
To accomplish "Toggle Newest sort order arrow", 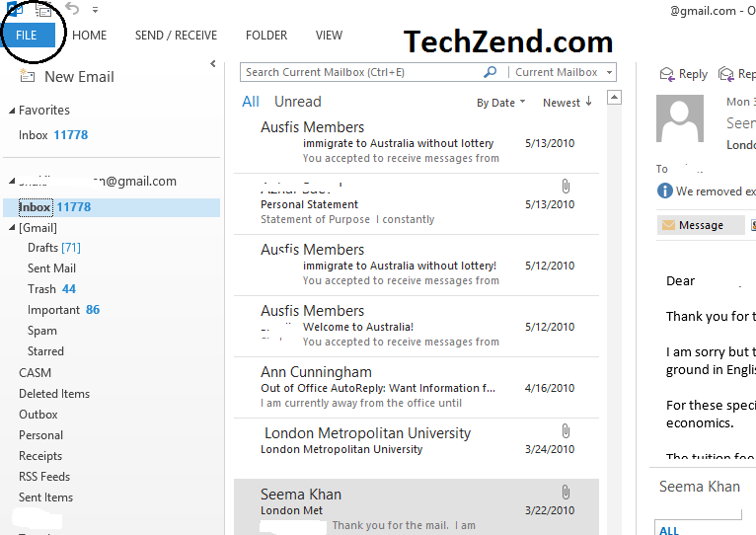I will click(567, 103).
